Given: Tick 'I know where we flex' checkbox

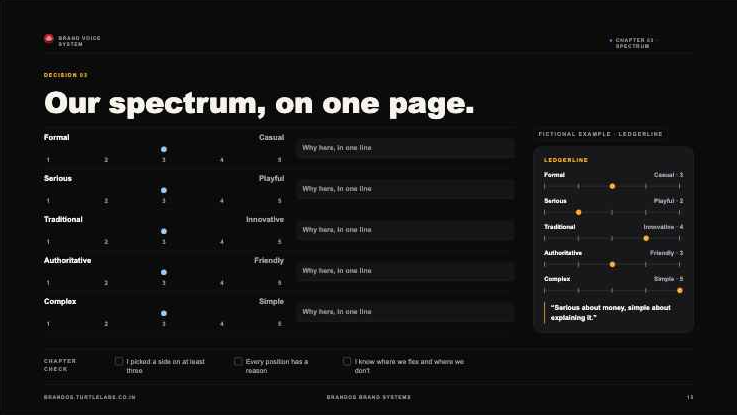Looking at the screenshot, I should pyautogui.click(x=347, y=361).
